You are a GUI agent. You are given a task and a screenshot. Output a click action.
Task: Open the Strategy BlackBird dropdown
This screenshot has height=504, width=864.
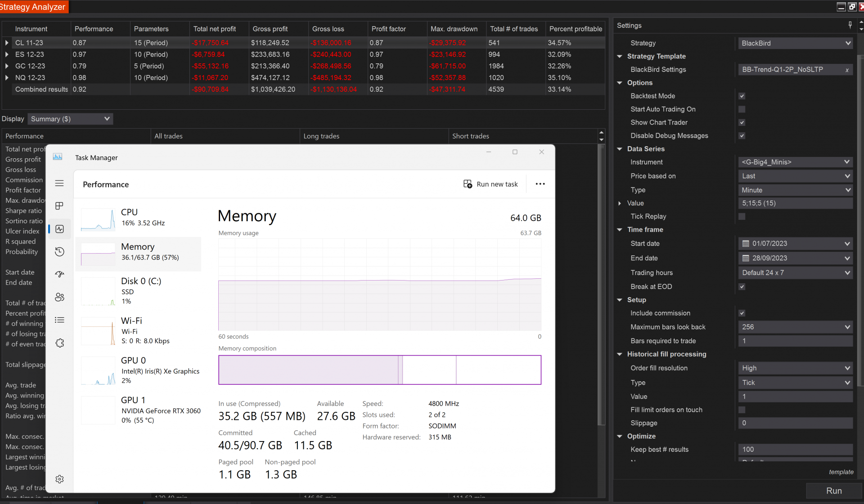click(795, 43)
